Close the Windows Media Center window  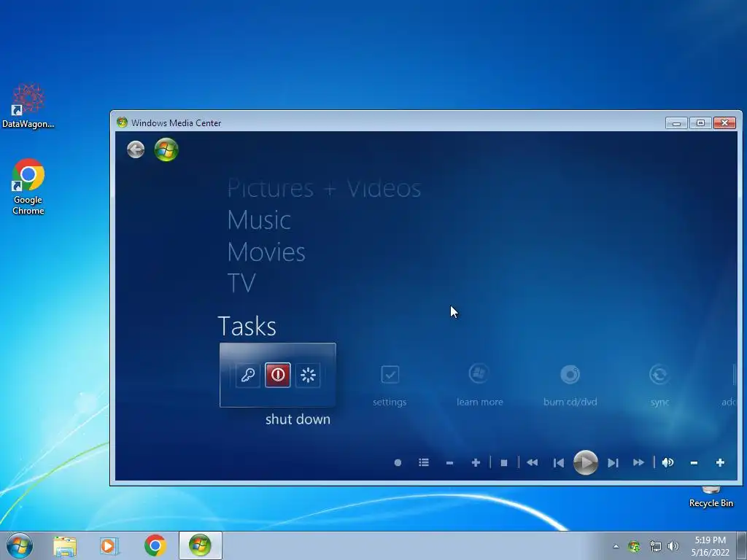pos(724,122)
